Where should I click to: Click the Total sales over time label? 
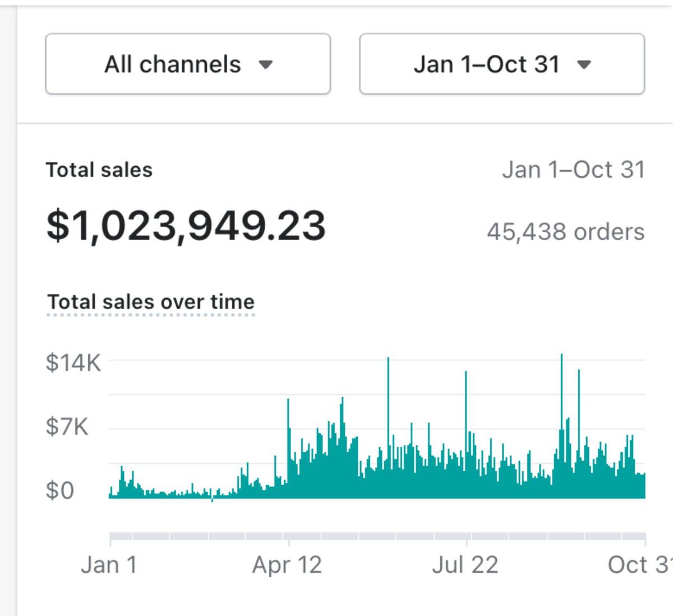point(150,302)
